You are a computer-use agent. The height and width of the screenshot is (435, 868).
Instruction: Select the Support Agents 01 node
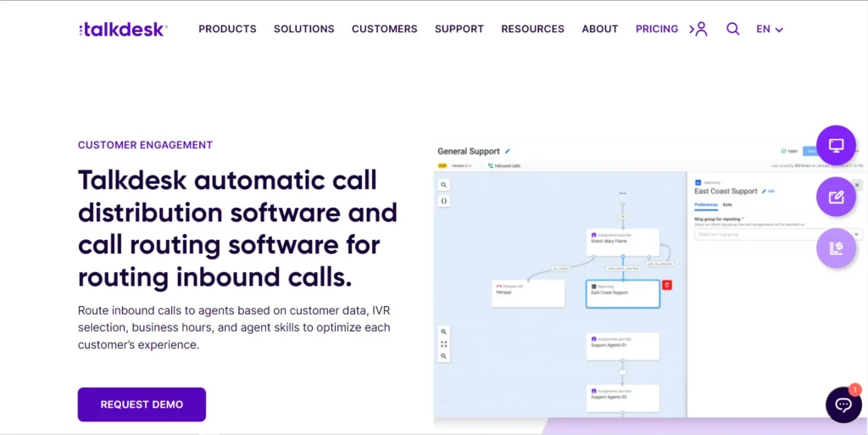pos(623,347)
